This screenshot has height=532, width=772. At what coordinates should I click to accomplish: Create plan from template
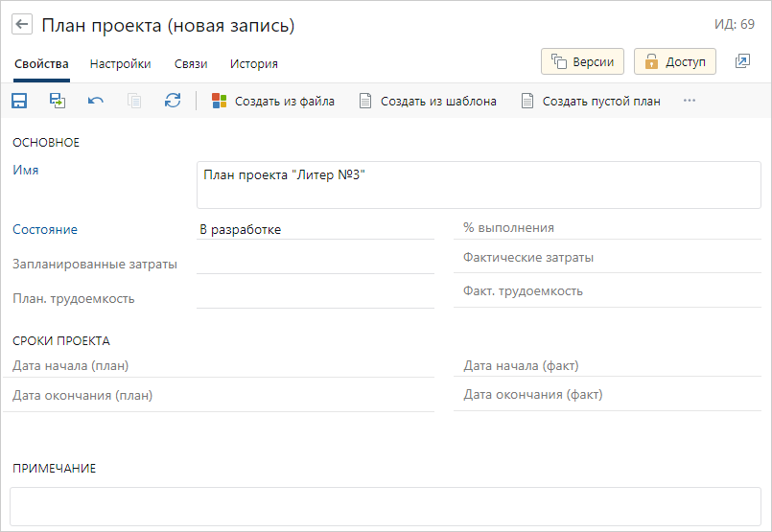[428, 101]
